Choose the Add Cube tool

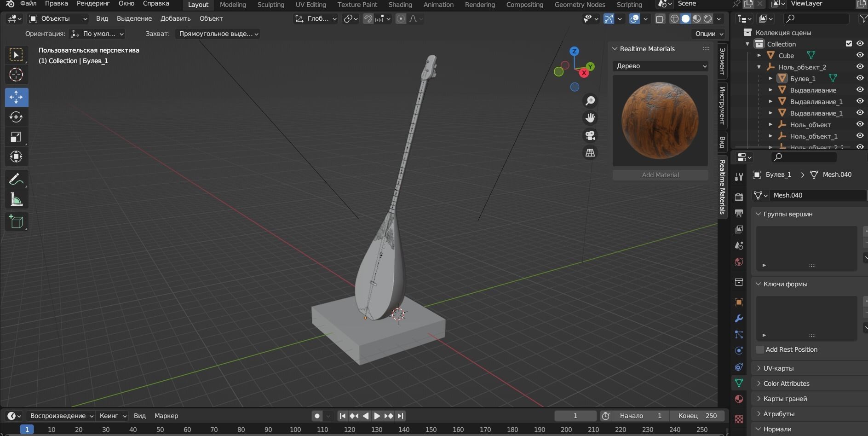point(16,221)
